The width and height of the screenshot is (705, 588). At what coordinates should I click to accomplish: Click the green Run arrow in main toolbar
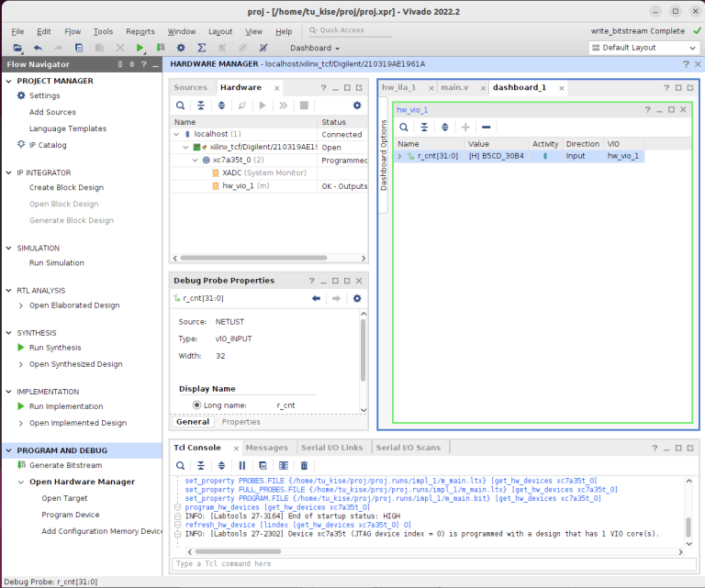click(140, 48)
